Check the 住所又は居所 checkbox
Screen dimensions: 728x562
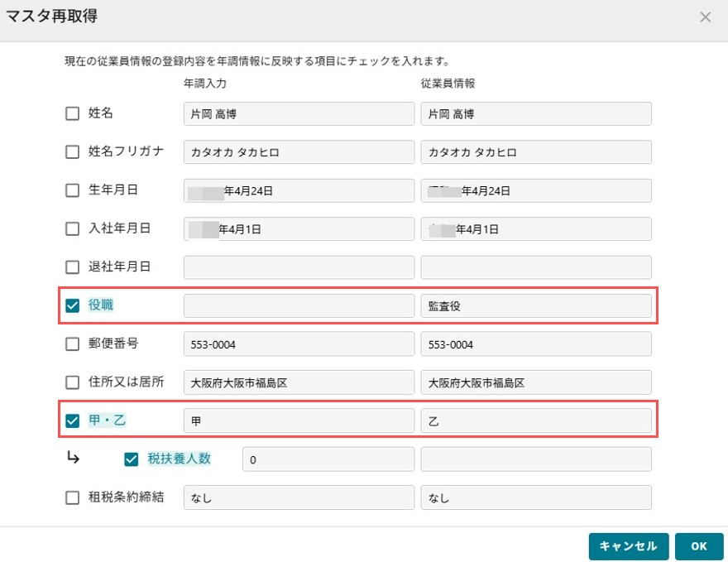pos(73,382)
